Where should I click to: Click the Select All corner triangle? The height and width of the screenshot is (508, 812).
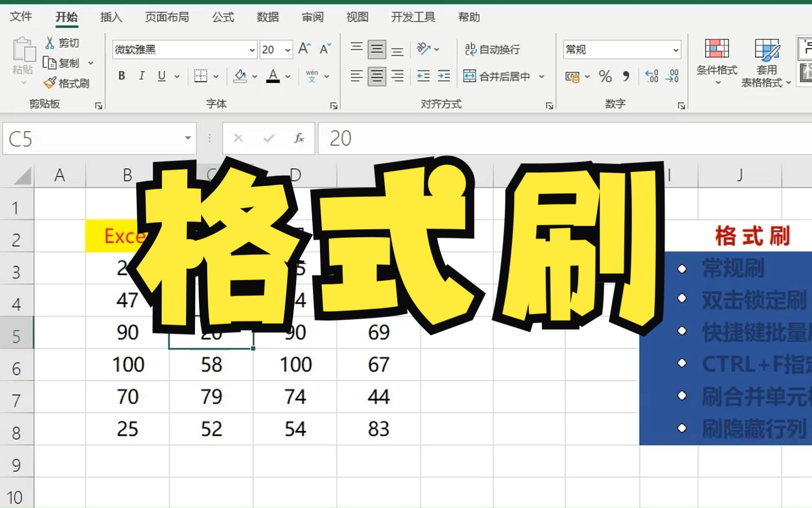pyautogui.click(x=23, y=175)
